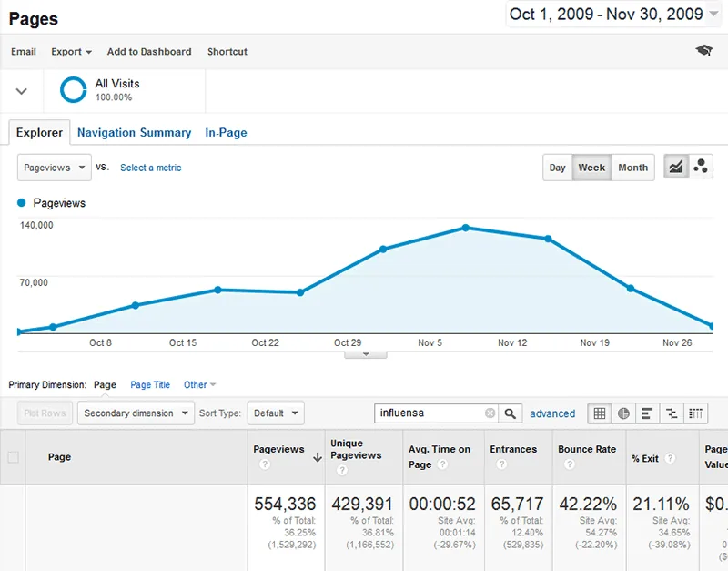The image size is (728, 571).
Task: Click the 42.22% bounce rate value
Action: coord(588,504)
